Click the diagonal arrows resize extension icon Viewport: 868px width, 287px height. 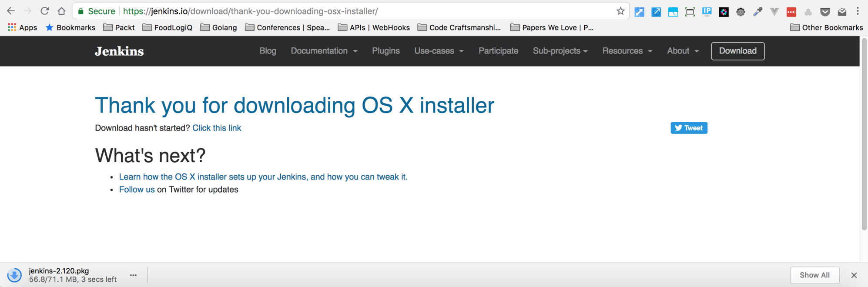pyautogui.click(x=639, y=12)
